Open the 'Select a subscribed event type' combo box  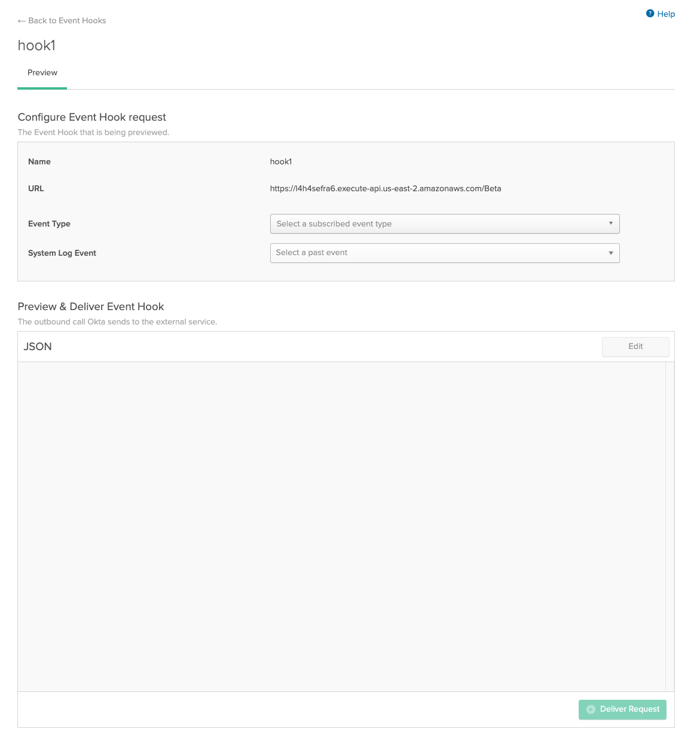[444, 223]
